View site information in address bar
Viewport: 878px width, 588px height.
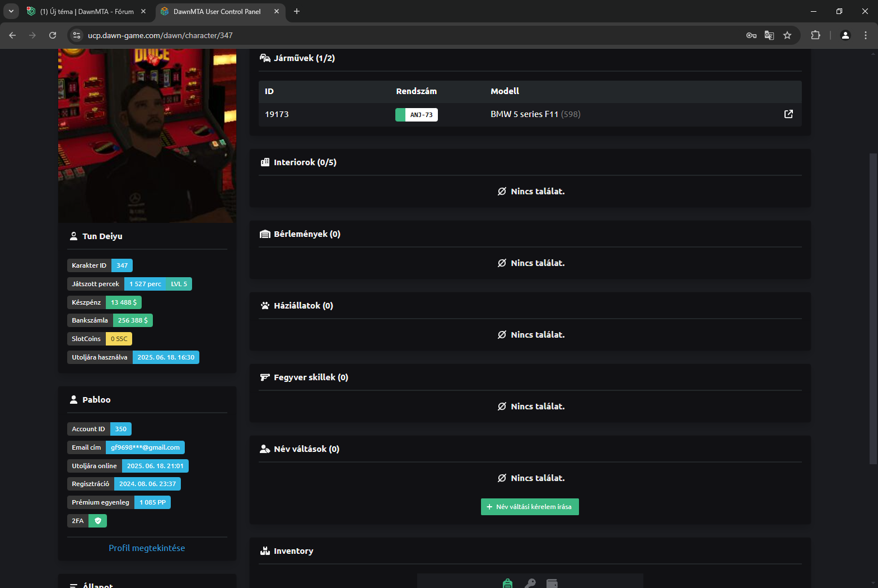77,35
